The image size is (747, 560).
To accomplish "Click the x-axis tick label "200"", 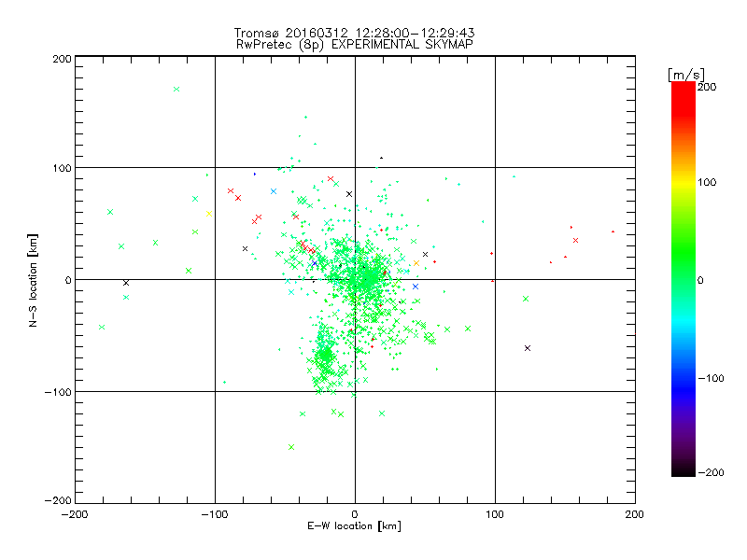I will [635, 514].
